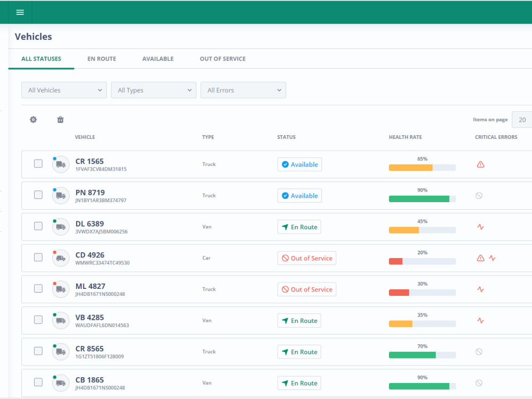The image size is (532, 399).
Task: Tick the checkbox for DL 6389
Action: pos(38,226)
